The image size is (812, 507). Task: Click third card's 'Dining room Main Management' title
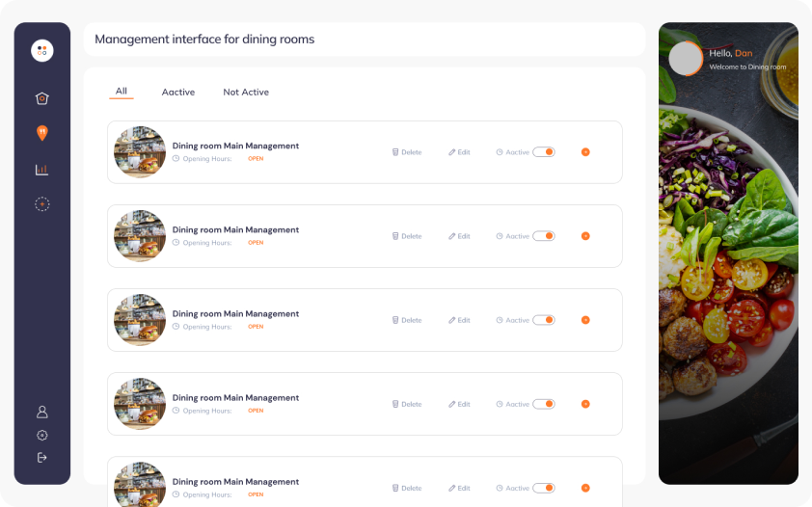tap(235, 314)
